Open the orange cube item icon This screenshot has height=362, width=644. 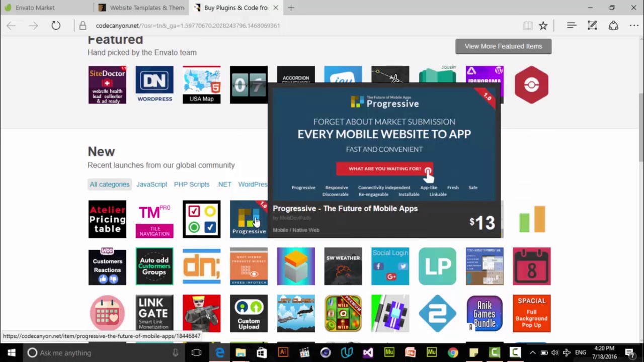pyautogui.click(x=296, y=266)
